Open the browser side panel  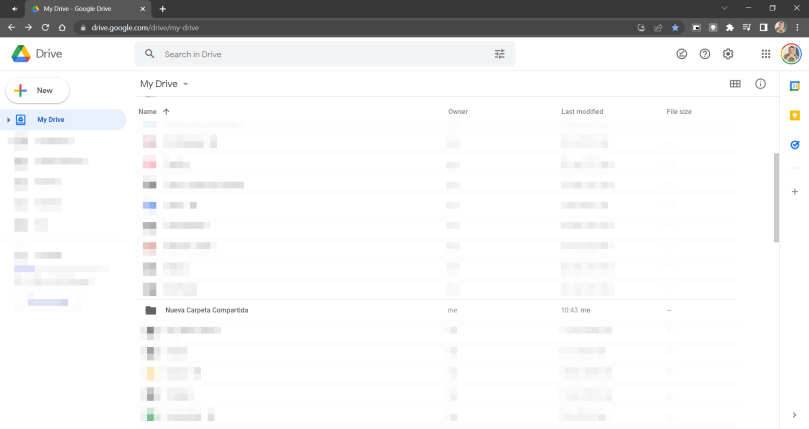click(763, 27)
